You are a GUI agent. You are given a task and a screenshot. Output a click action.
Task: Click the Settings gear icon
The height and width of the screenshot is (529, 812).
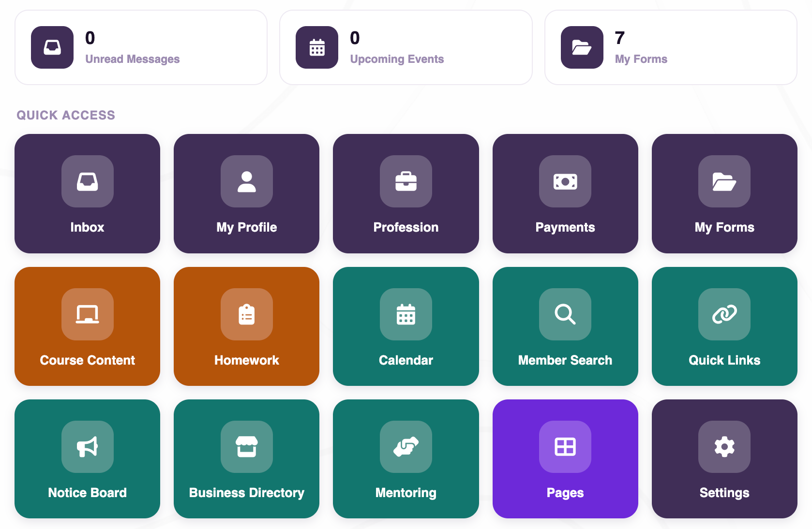[724, 447]
